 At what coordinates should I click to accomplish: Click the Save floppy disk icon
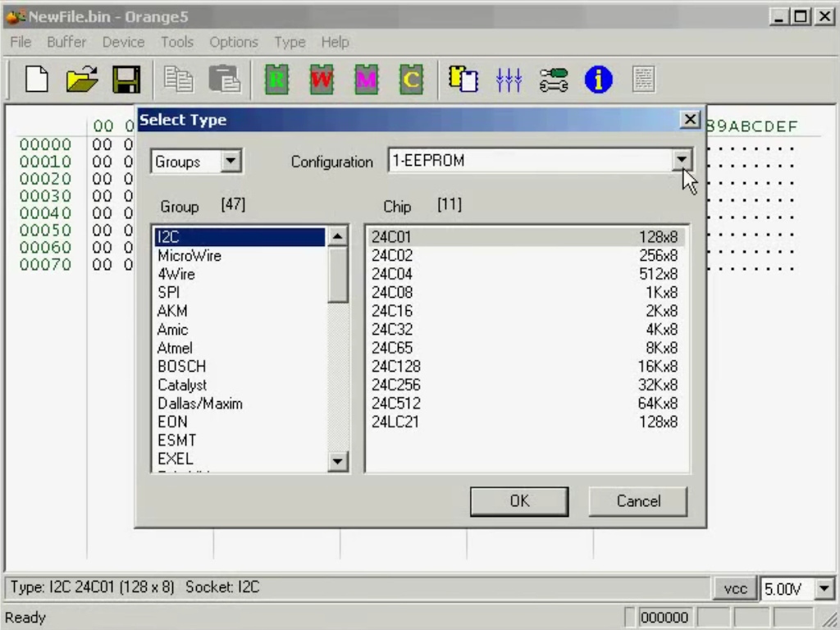click(x=126, y=80)
